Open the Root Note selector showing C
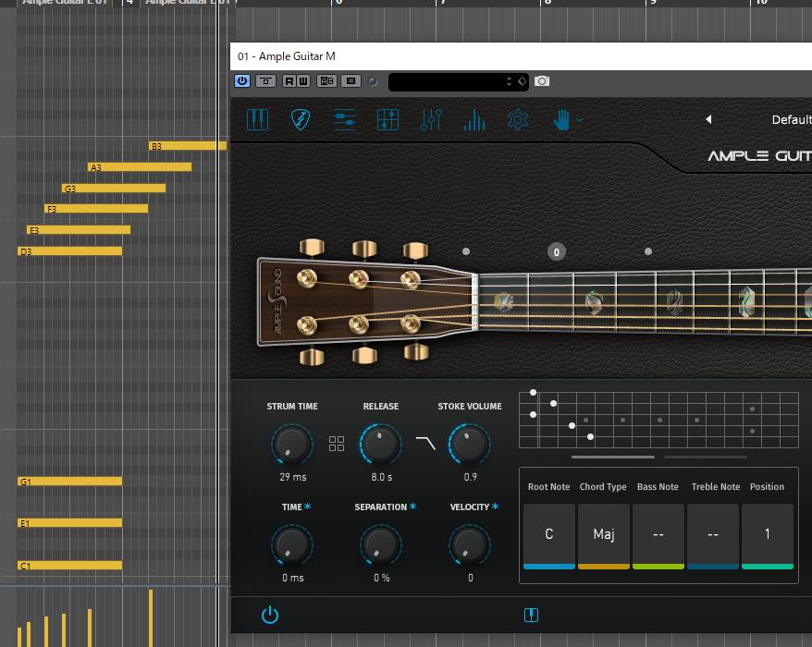Screen dimensions: 812x647 click(x=548, y=534)
